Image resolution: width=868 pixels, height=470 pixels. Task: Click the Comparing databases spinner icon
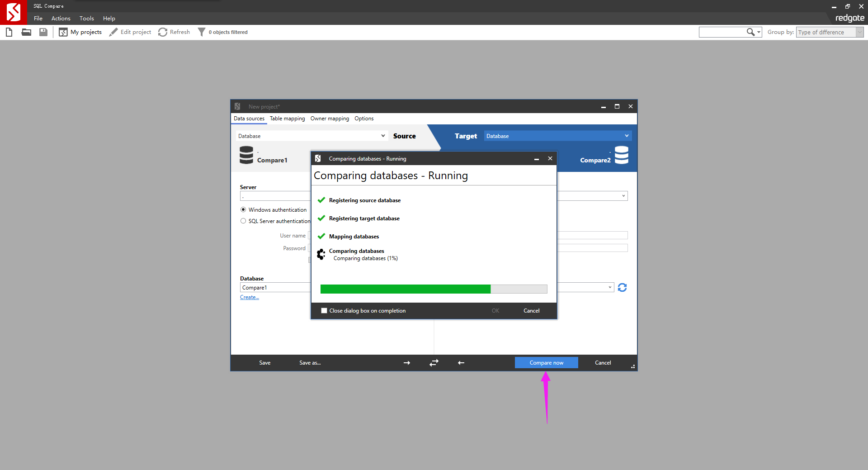[321, 255]
